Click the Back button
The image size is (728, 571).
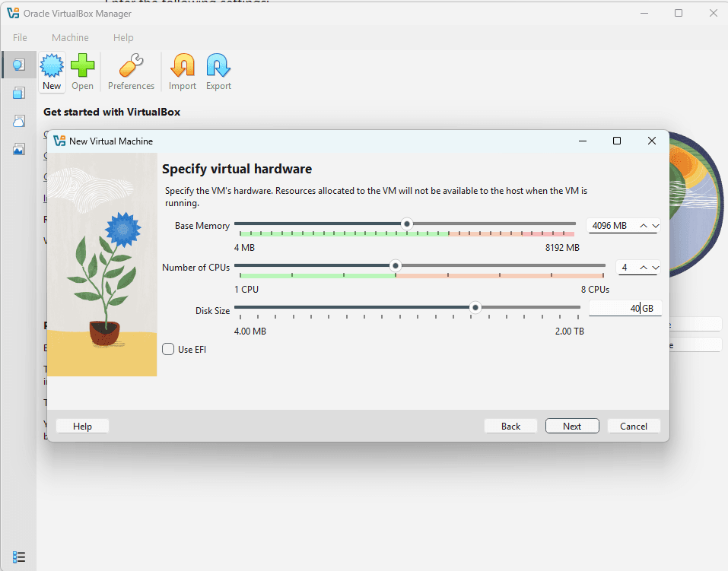coord(510,426)
